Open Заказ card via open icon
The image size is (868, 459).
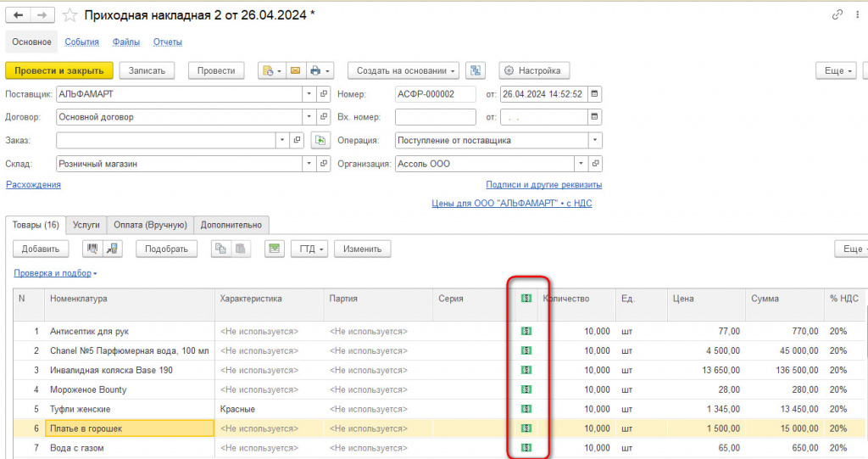pyautogui.click(x=298, y=140)
